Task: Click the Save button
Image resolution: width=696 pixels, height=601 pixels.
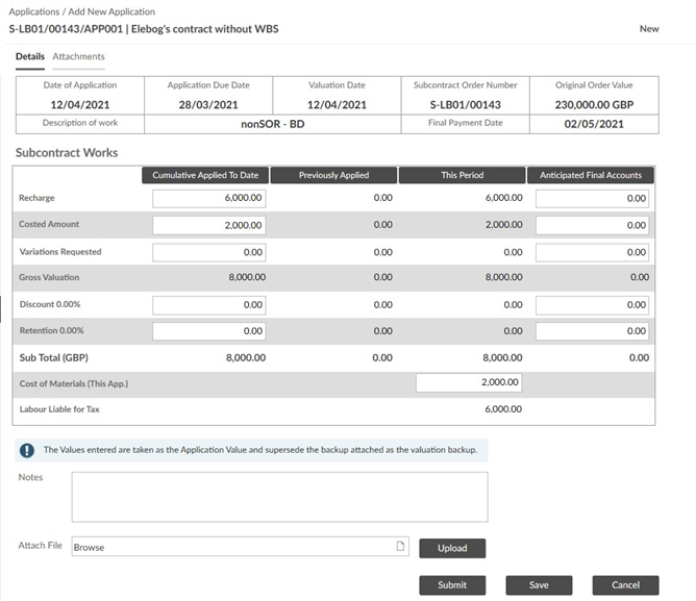Action: (x=538, y=585)
